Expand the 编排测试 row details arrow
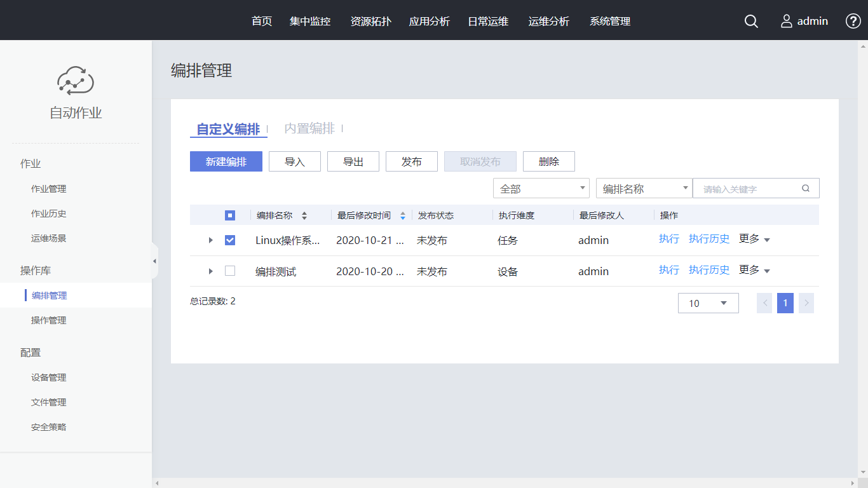Screen dimensions: 868x488 211,271
